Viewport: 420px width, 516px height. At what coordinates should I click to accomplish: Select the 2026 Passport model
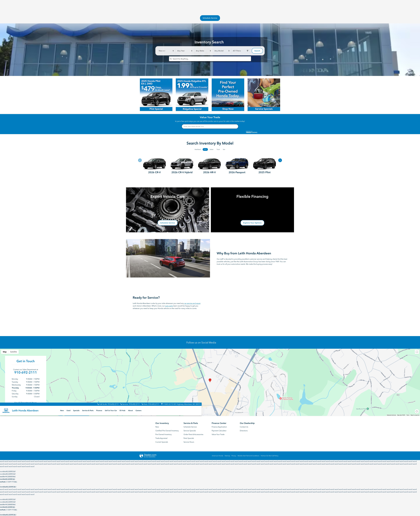tap(237, 166)
